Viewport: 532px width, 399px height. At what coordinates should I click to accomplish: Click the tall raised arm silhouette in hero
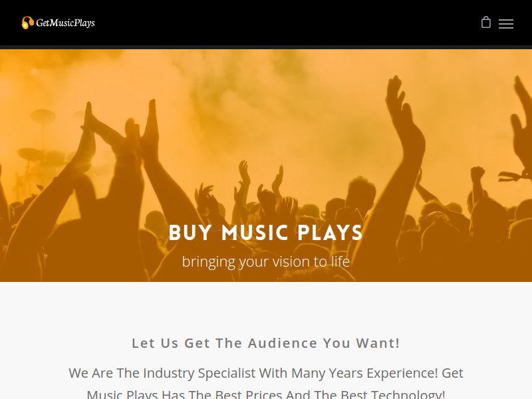pos(402,142)
